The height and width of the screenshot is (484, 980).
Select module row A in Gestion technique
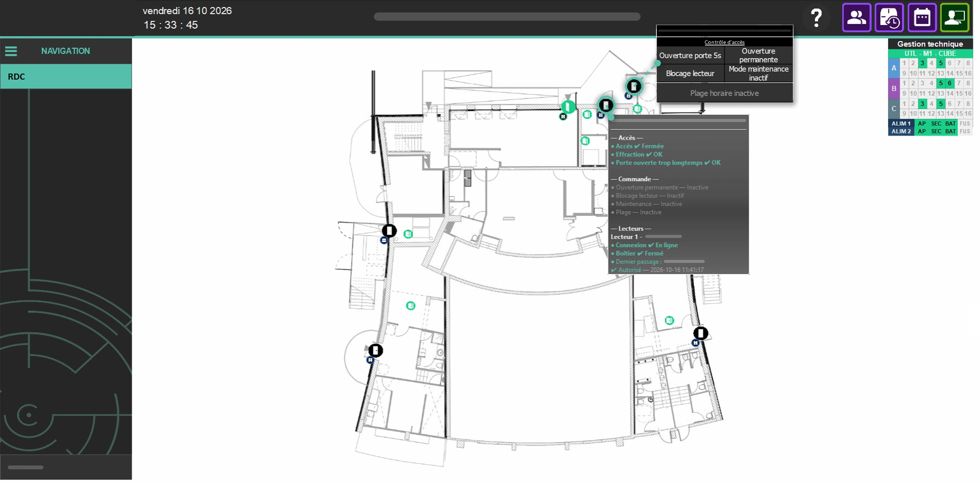[x=894, y=68]
